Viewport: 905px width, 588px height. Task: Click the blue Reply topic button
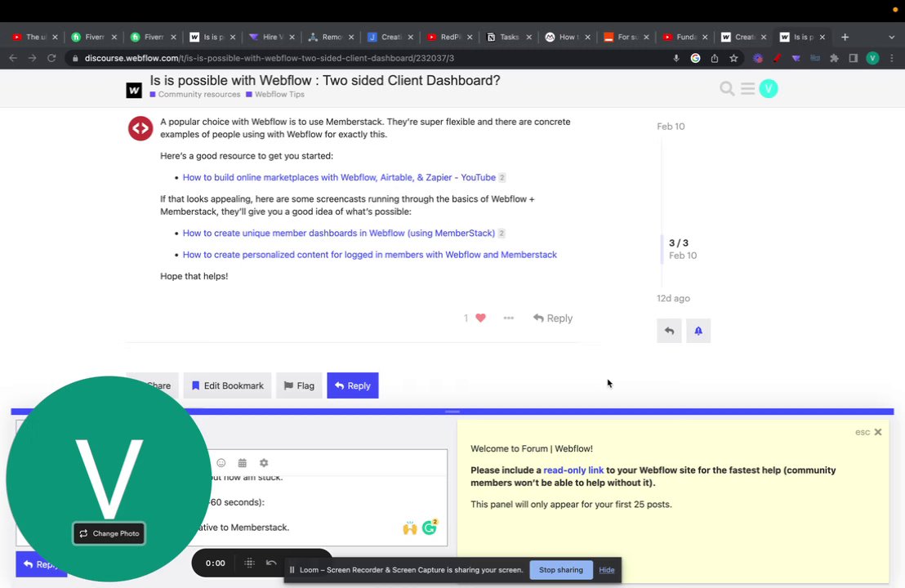click(x=353, y=385)
